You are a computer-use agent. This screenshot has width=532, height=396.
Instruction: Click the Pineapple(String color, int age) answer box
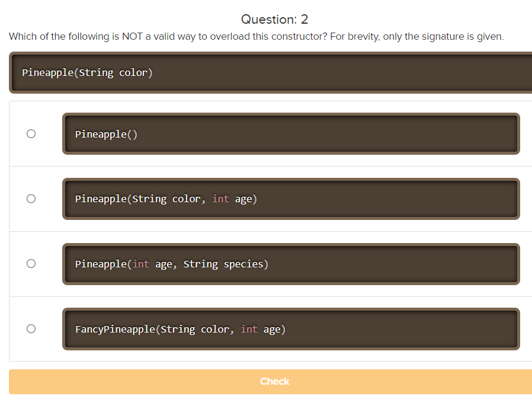click(x=290, y=199)
